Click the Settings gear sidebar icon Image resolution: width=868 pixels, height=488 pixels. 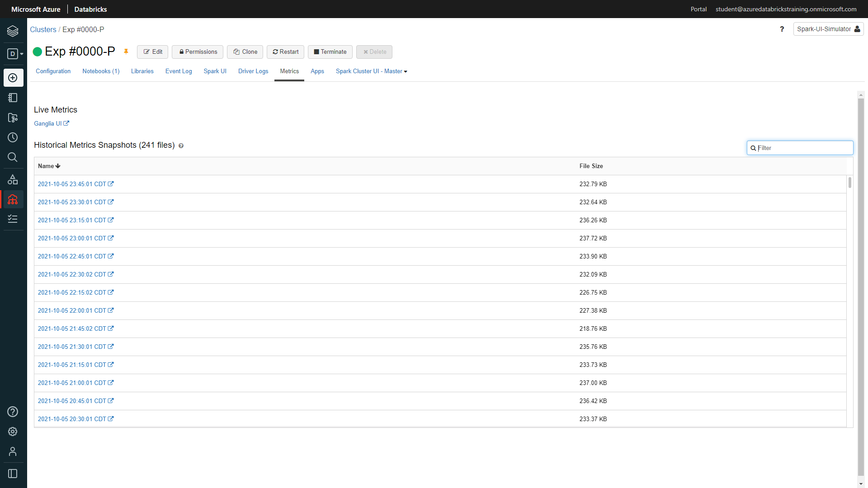[x=13, y=432]
